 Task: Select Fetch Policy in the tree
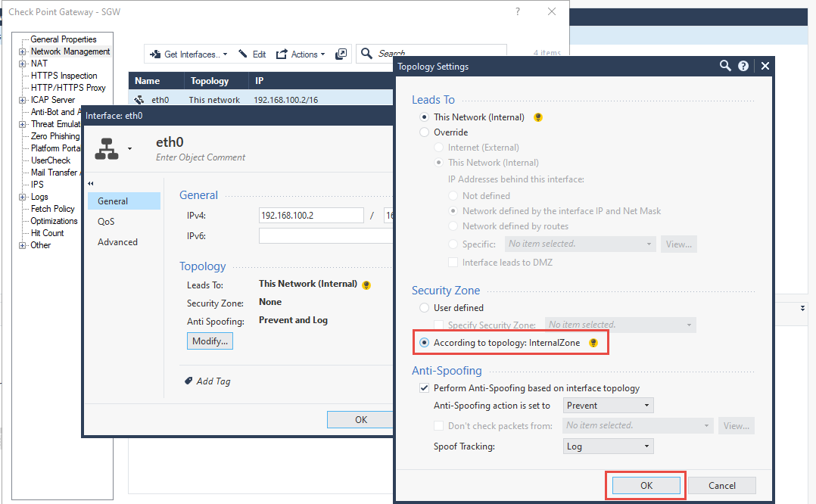click(x=52, y=209)
